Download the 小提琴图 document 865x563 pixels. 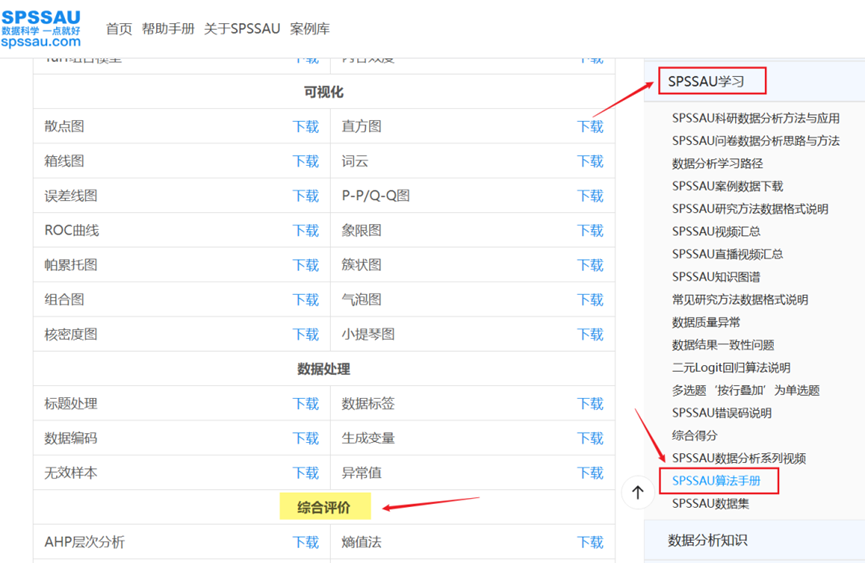click(590, 335)
